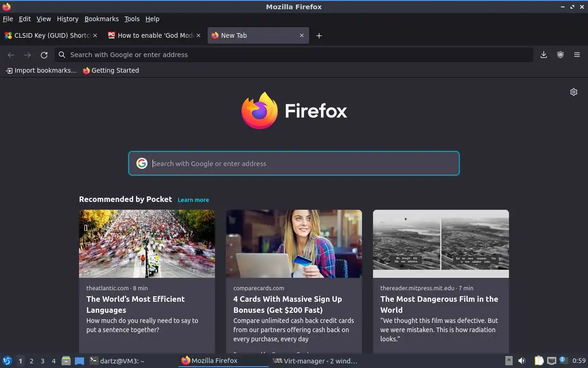Click thereader.mitpress.mit.edu source text

pos(418,288)
